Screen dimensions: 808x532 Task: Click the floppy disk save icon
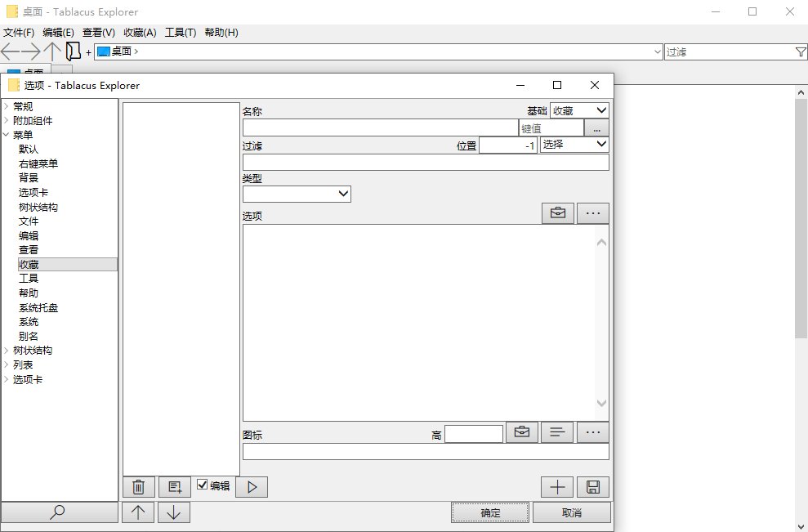pyautogui.click(x=592, y=486)
